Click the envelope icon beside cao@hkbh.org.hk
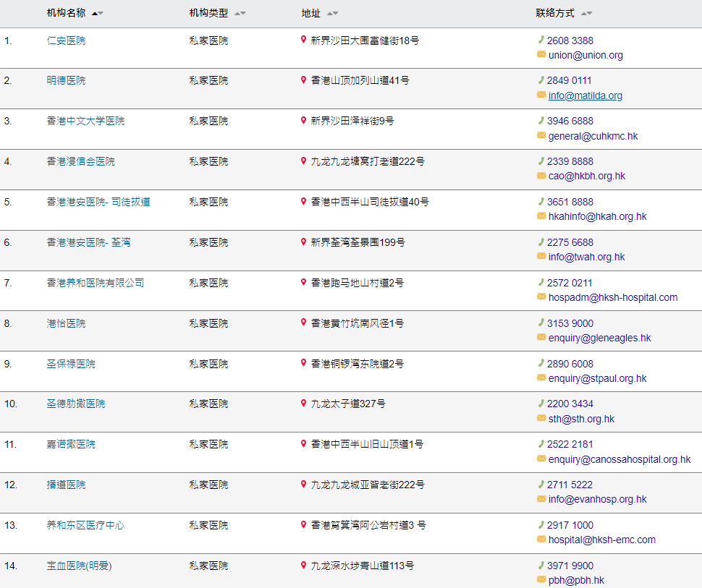This screenshot has height=588, width=702. (541, 176)
